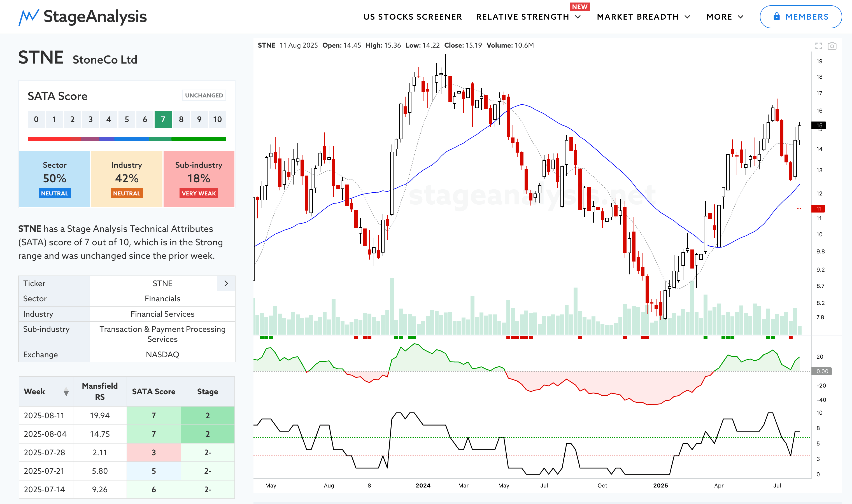Click the Stage column header
The width and height of the screenshot is (852, 504).
pyautogui.click(x=208, y=392)
